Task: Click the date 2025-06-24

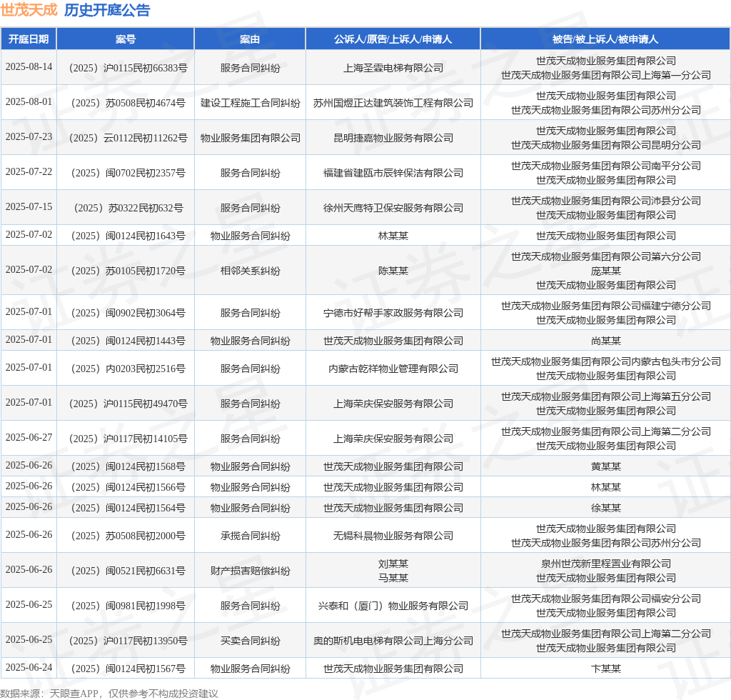Action: (29, 667)
